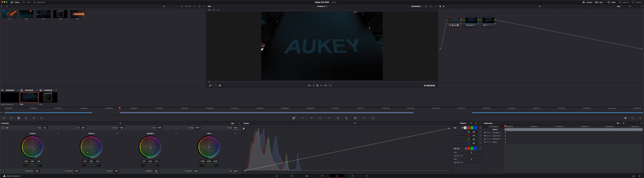Image resolution: width=644 pixels, height=178 pixels.
Task: Toggle the red curve Edit channel
Action: tap(469, 128)
